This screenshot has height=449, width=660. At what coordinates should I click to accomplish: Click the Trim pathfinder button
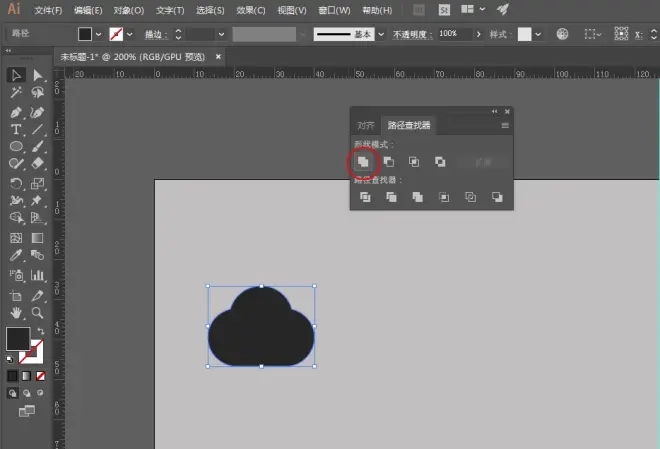(391, 197)
